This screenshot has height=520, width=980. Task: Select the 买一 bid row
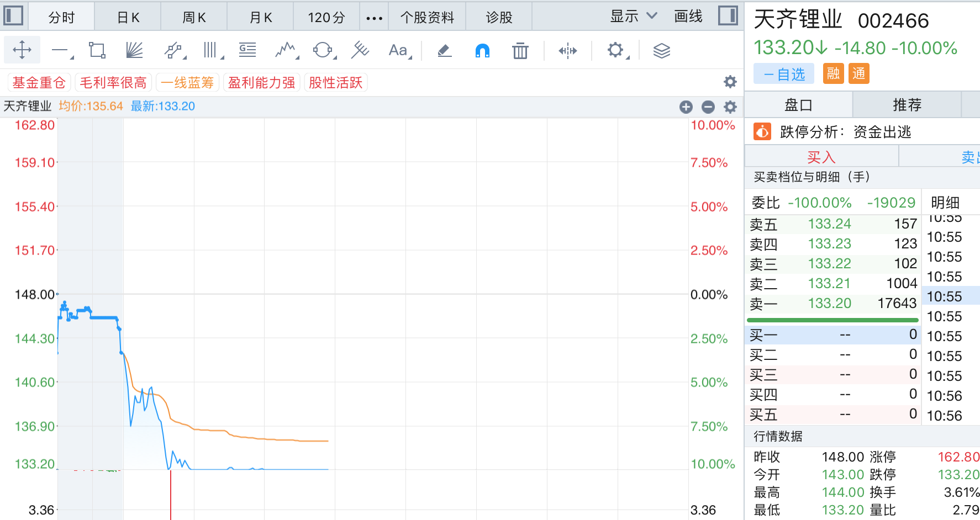pos(833,335)
